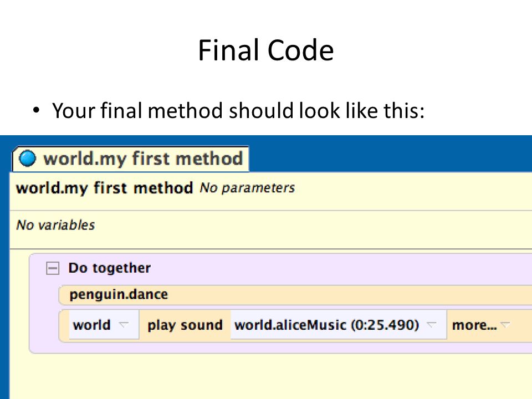Click the blue bar right of method tab
This screenshot has width=532, height=399.
390,154
